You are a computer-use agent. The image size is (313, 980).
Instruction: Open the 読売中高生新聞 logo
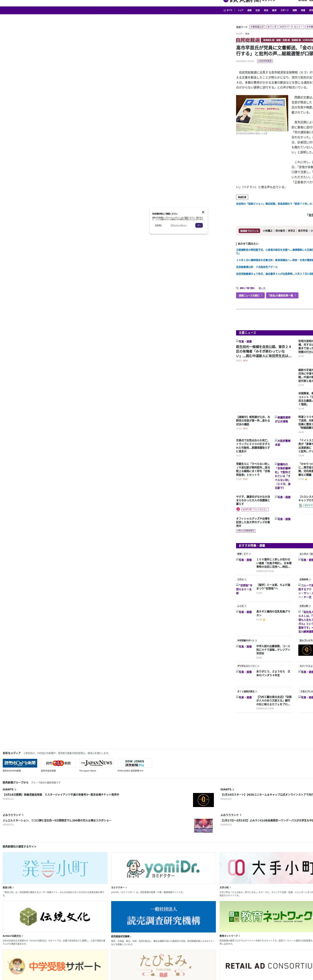[x=58, y=763]
